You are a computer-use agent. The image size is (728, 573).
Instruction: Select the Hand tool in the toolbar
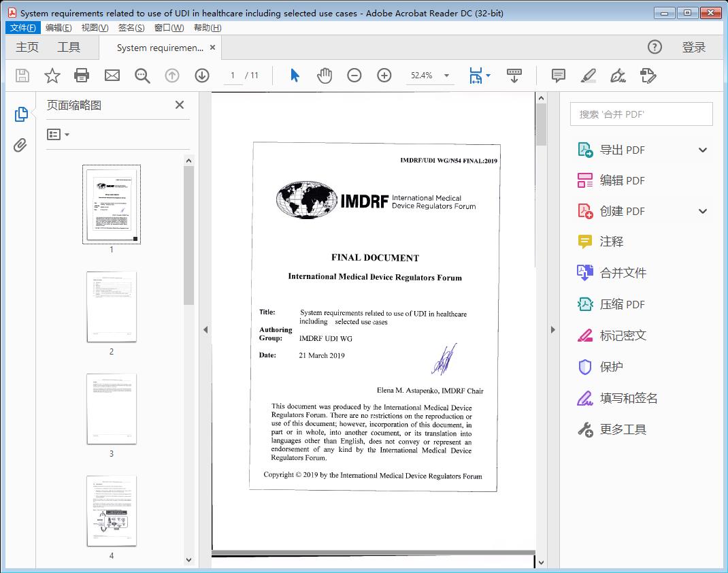click(x=325, y=76)
